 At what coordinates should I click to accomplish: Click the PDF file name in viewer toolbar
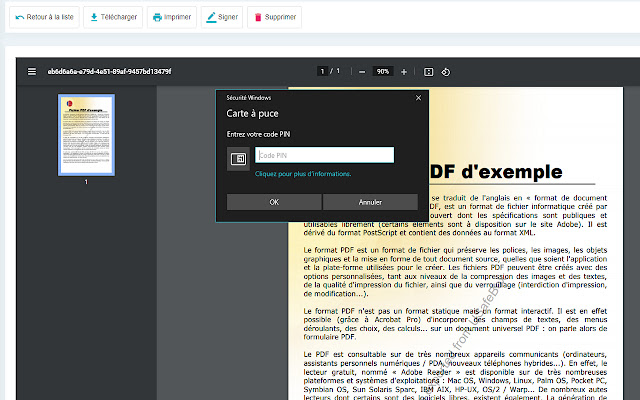pyautogui.click(x=109, y=72)
